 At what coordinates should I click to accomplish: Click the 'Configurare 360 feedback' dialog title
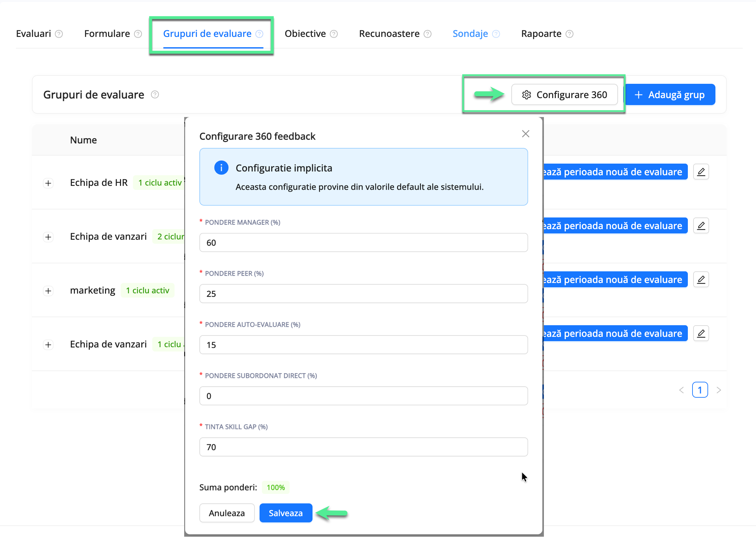[x=257, y=136]
